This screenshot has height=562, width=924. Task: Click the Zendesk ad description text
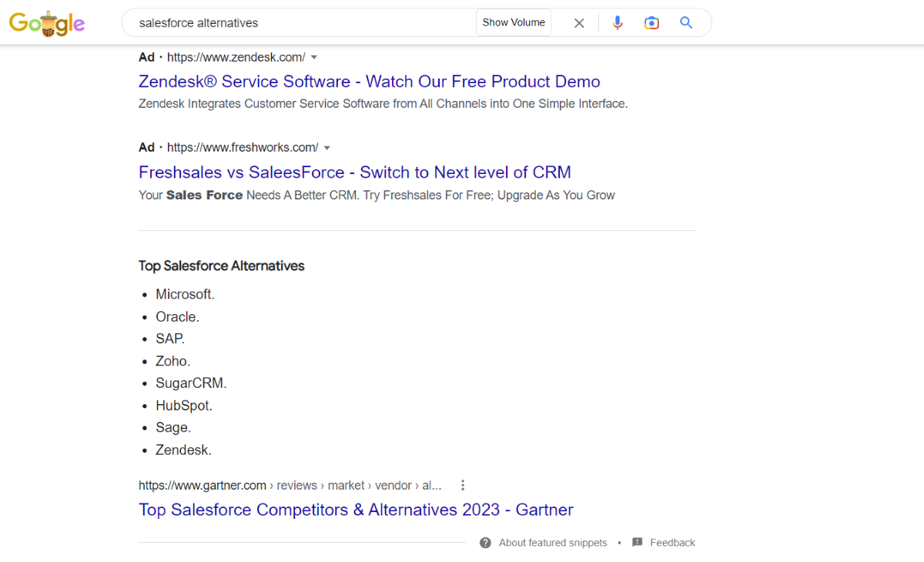click(383, 104)
